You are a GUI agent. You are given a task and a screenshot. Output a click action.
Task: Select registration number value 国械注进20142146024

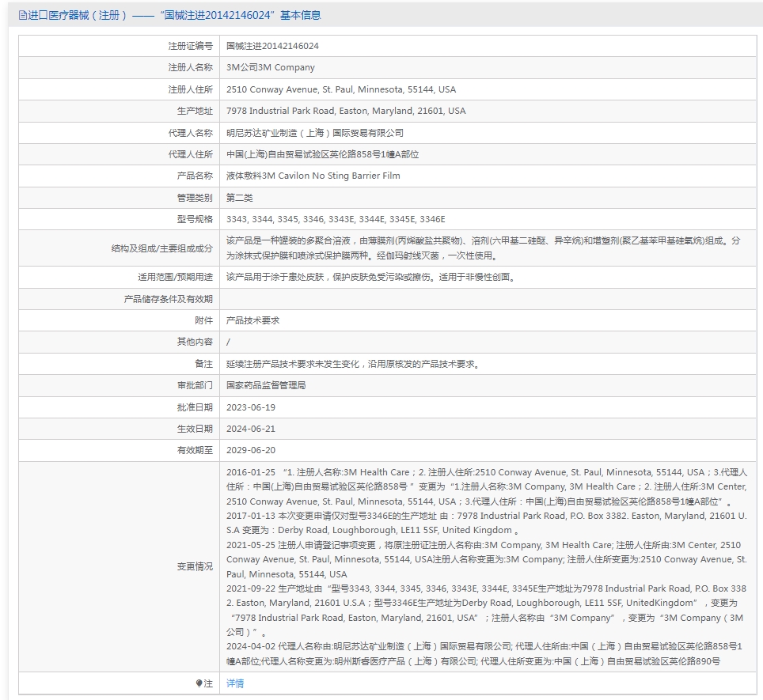(x=272, y=46)
